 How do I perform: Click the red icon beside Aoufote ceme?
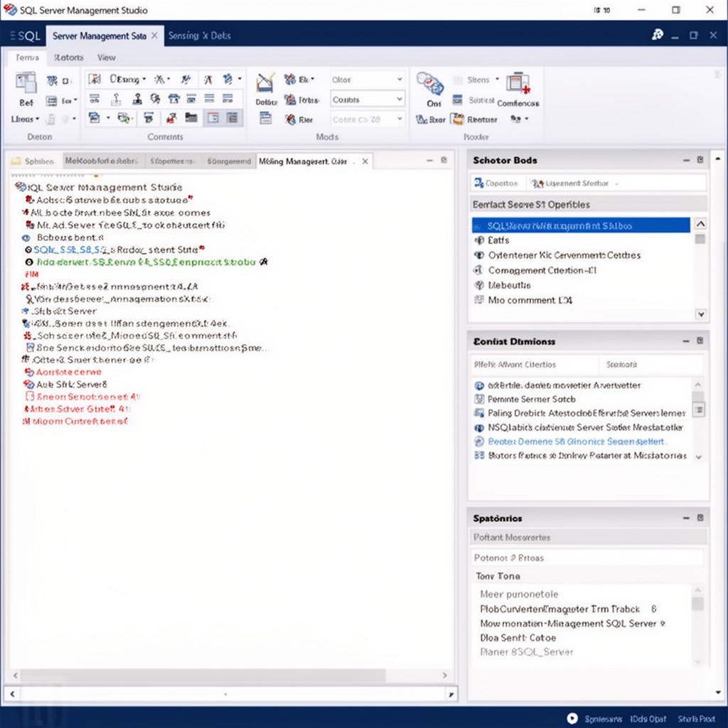(28, 373)
